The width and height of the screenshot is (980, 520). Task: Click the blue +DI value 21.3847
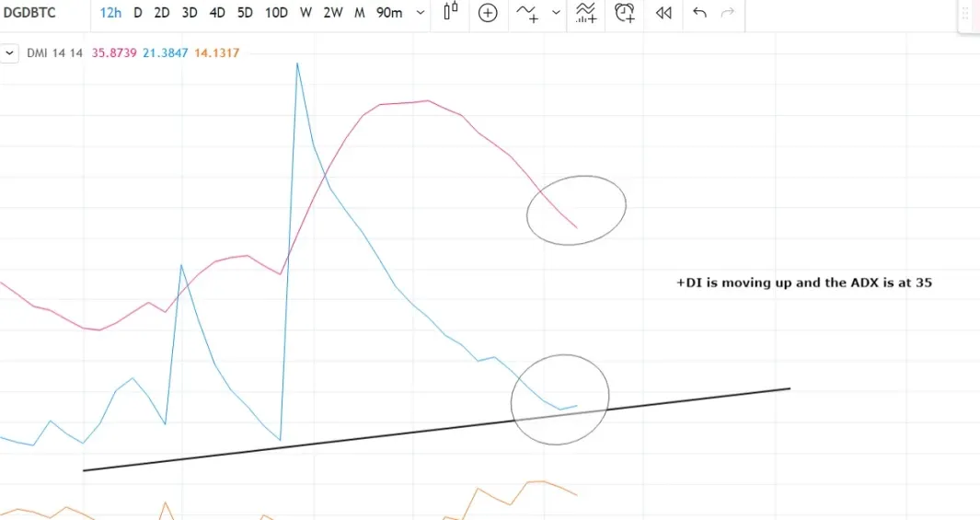click(x=165, y=53)
